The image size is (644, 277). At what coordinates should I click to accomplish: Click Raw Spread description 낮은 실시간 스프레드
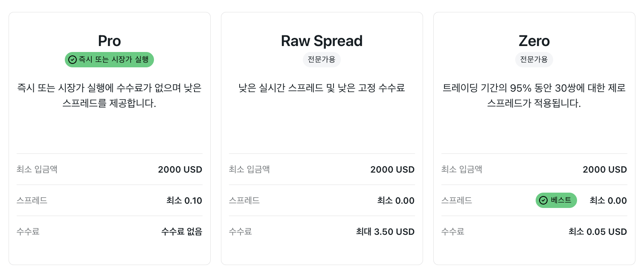pyautogui.click(x=322, y=89)
